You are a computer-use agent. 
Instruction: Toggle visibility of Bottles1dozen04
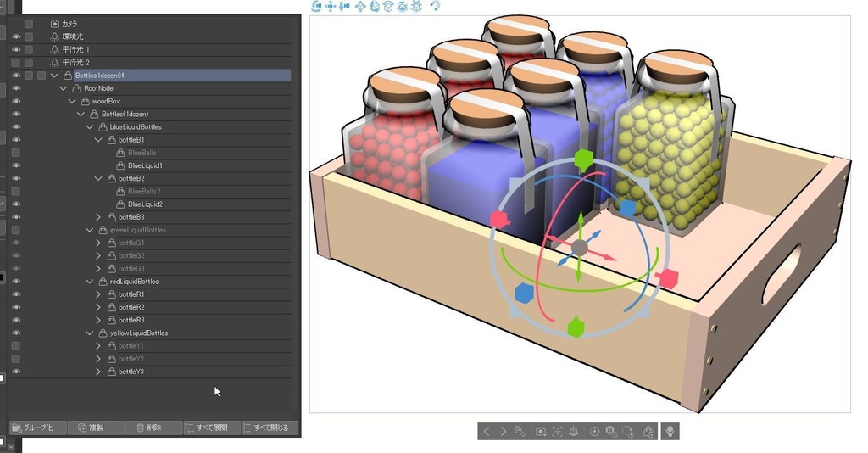[16, 75]
